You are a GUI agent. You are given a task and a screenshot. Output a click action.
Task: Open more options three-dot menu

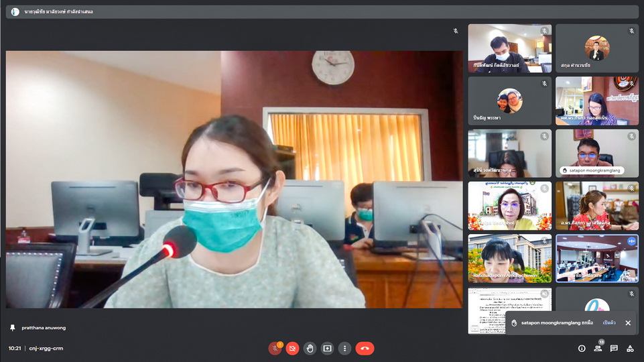(x=344, y=349)
